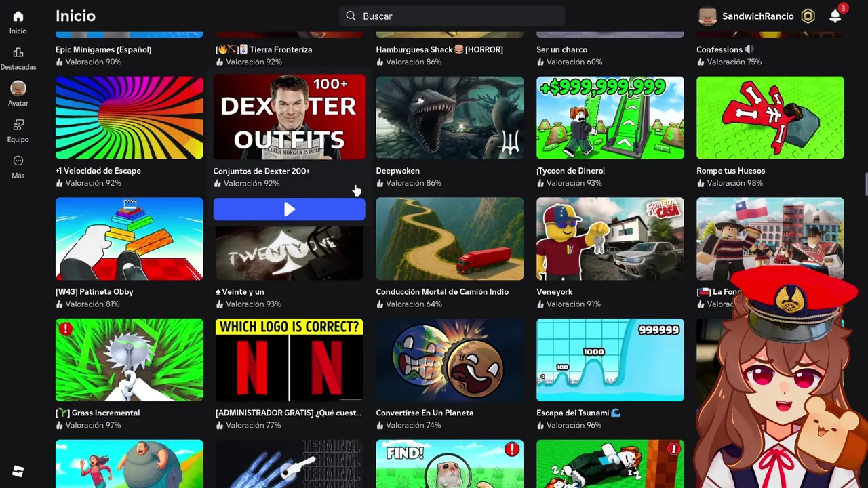The image size is (868, 488).
Task: Click the Veneyork title text
Action: click(x=554, y=292)
